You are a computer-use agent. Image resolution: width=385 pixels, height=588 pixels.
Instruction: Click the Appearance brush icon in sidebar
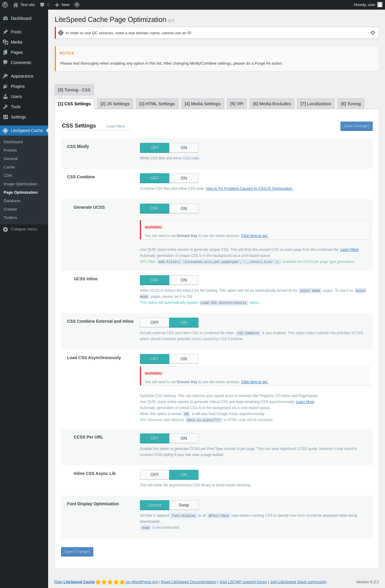(5, 76)
